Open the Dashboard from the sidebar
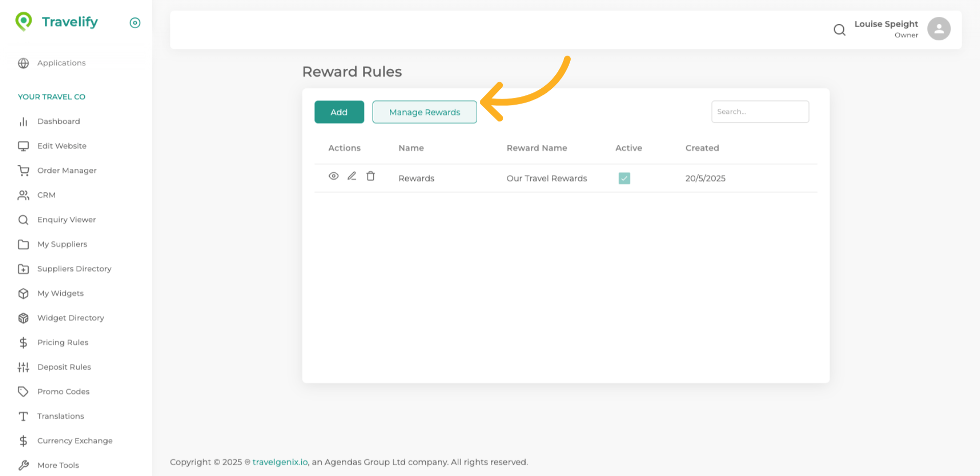Screen dimensions: 980x476 (x=58, y=121)
